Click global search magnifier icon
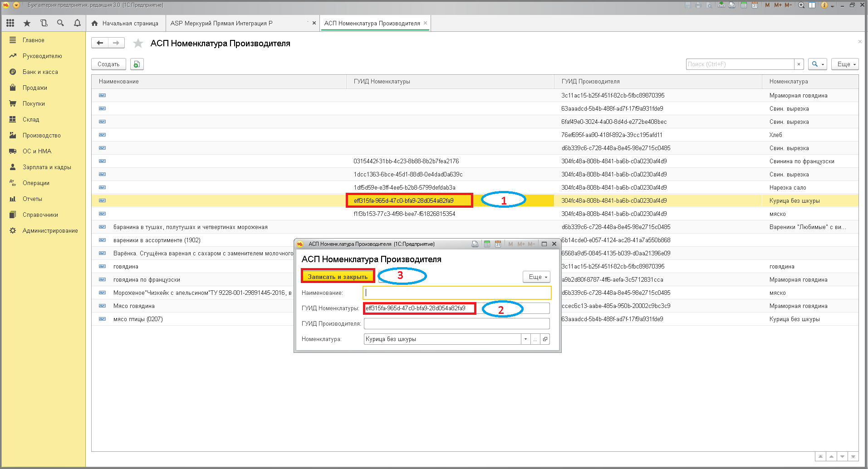 point(60,23)
